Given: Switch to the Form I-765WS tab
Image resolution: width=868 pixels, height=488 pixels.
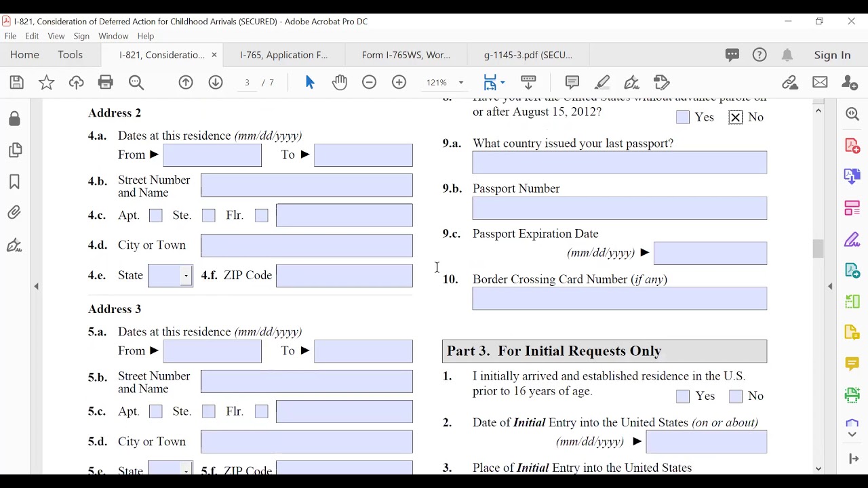Looking at the screenshot, I should pyautogui.click(x=406, y=55).
